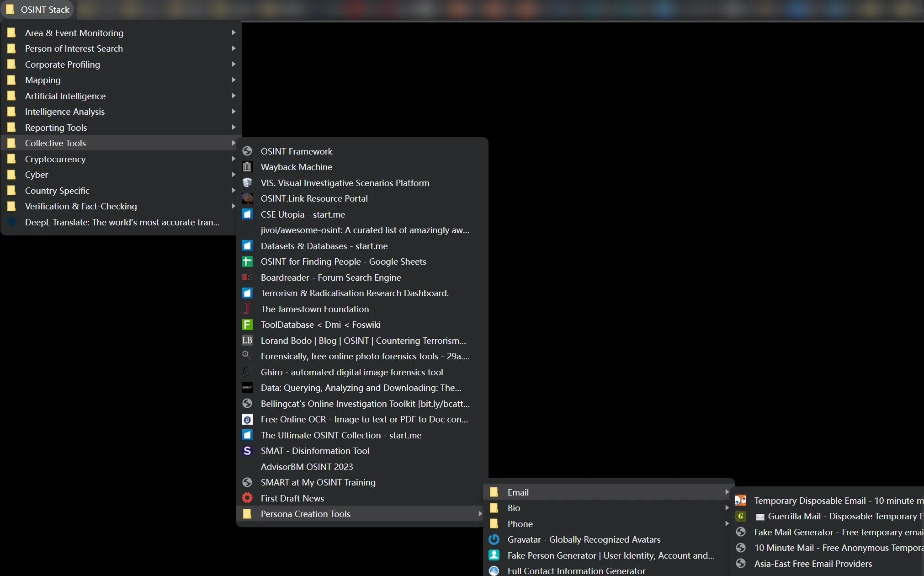
Task: Click the OSINT Framework globe icon
Action: (x=247, y=151)
